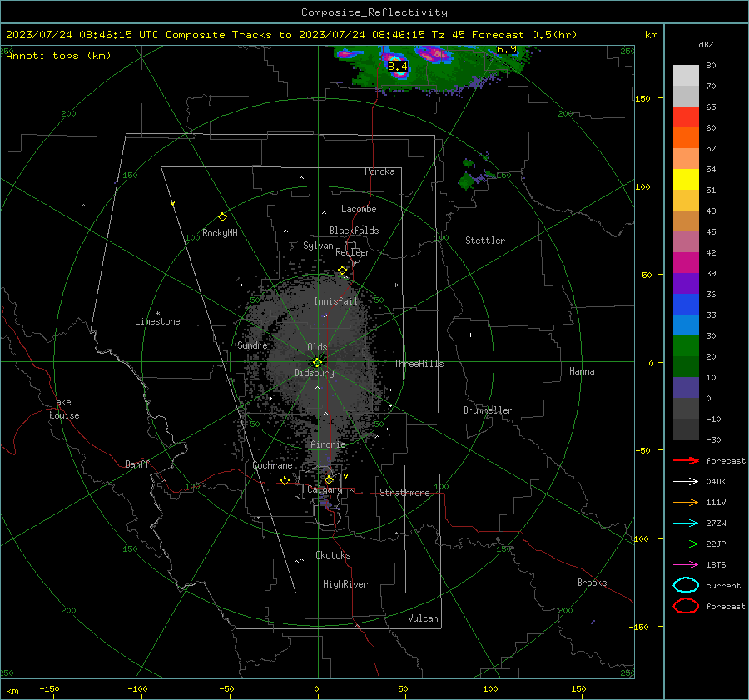Click the Airdrie label

point(328,444)
